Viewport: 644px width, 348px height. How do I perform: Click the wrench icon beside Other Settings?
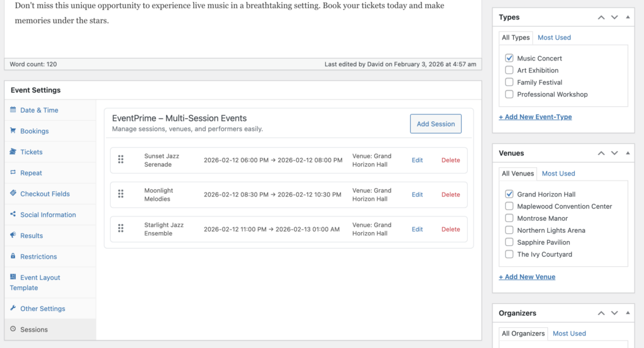pos(13,308)
